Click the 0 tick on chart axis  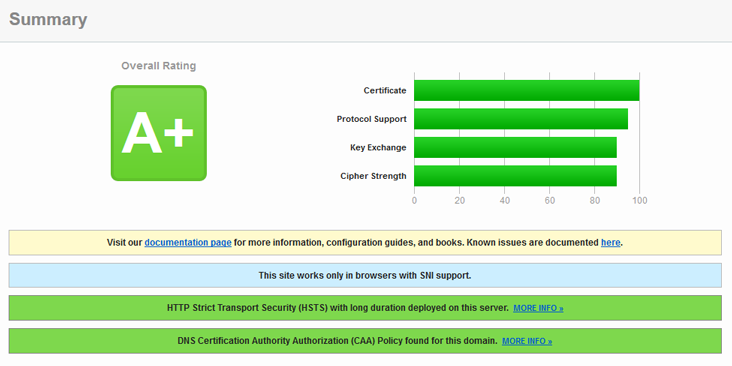(414, 201)
